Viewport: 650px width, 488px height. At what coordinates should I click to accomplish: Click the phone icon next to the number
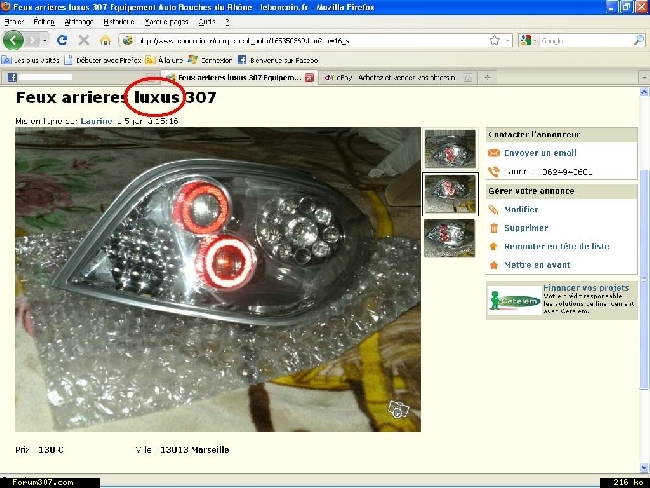tap(494, 171)
